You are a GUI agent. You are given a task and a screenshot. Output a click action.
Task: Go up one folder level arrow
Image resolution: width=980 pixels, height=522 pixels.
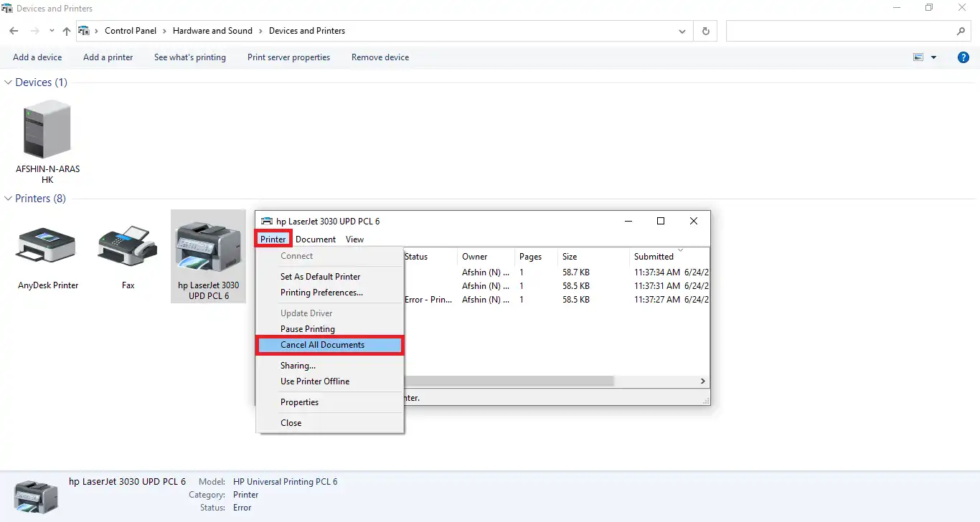coord(67,31)
